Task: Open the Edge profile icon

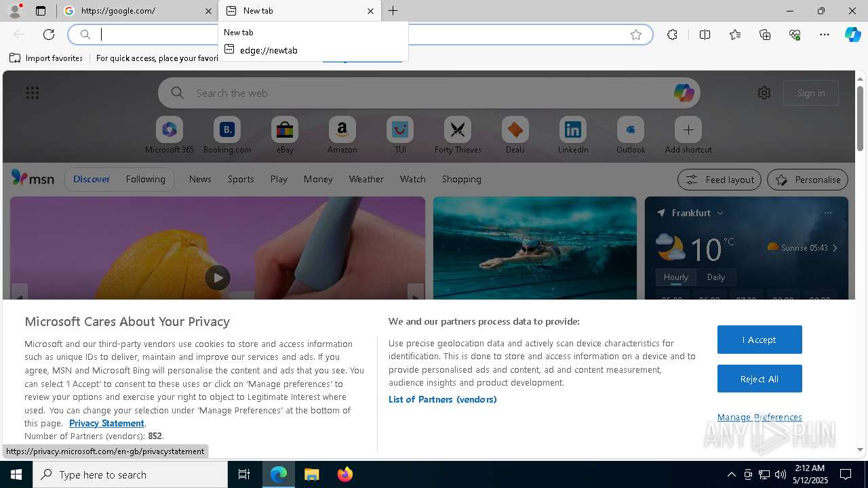Action: 15,11
